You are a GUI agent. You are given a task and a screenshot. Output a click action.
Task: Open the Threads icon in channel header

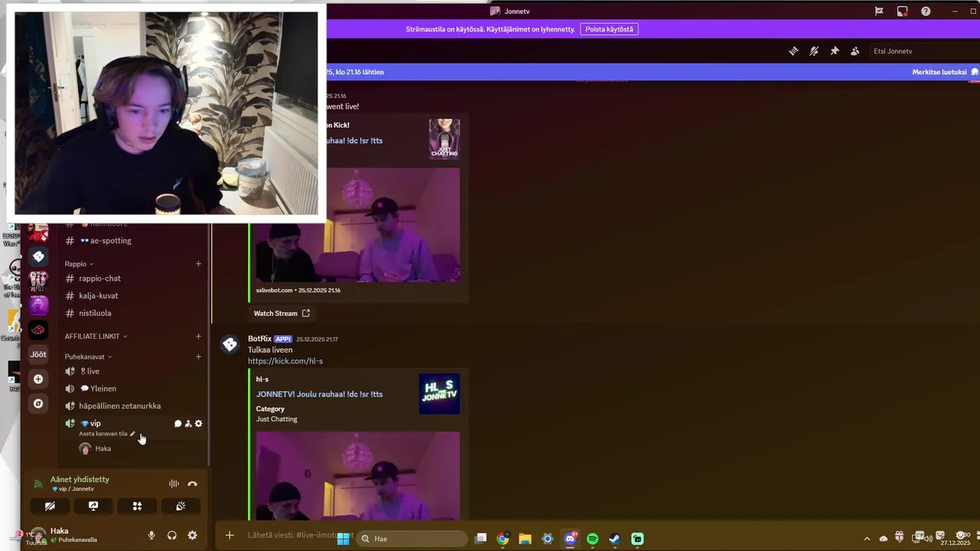(794, 51)
